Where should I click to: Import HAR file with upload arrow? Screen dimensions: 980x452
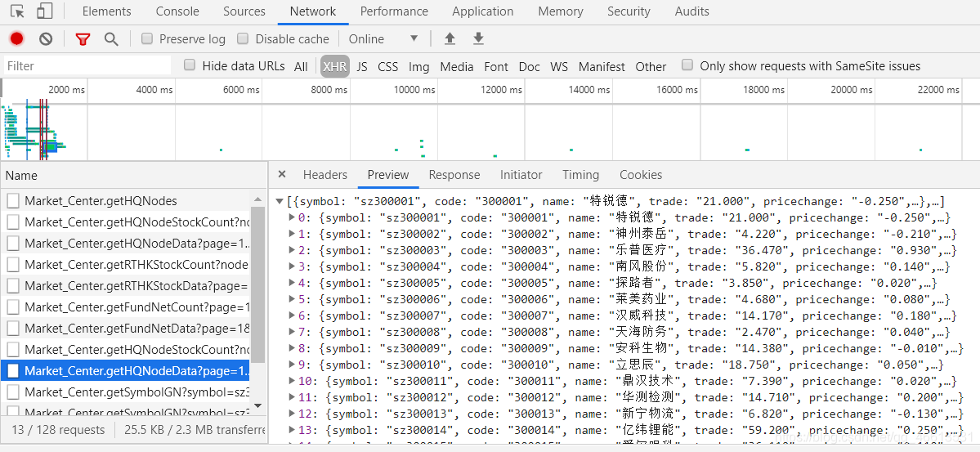(450, 38)
